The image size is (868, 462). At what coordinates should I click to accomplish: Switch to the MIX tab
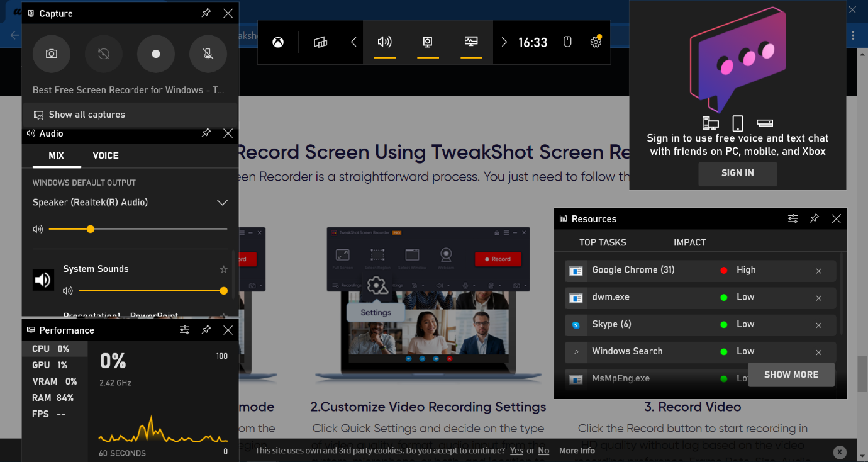click(57, 155)
